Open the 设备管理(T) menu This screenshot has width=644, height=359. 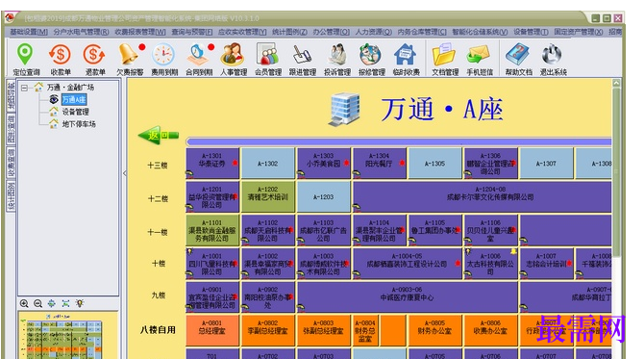coord(531,32)
